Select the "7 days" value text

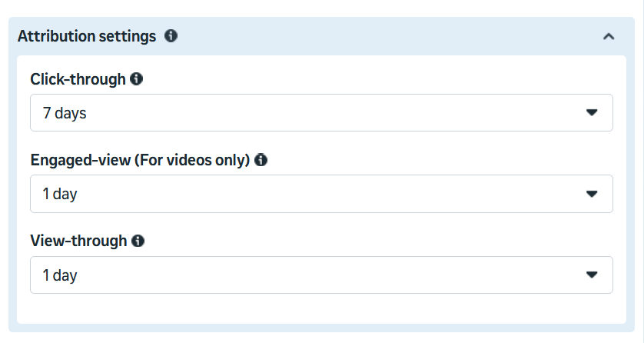click(65, 114)
